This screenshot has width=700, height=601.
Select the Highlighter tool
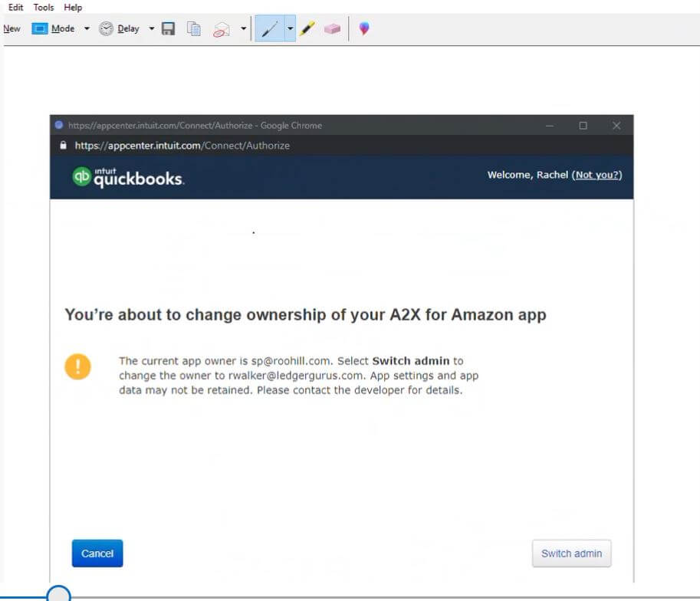[x=307, y=28]
